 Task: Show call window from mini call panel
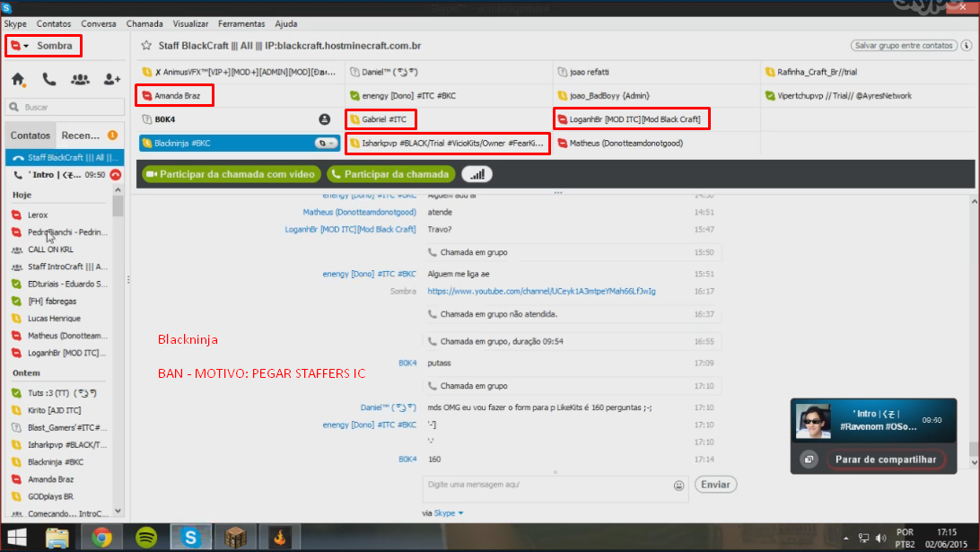click(x=809, y=460)
